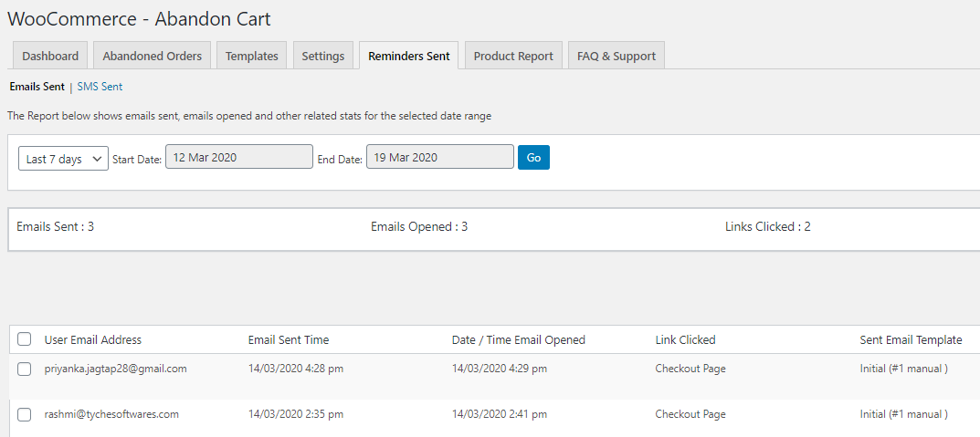
Task: Go to the Settings tab
Action: (x=323, y=56)
